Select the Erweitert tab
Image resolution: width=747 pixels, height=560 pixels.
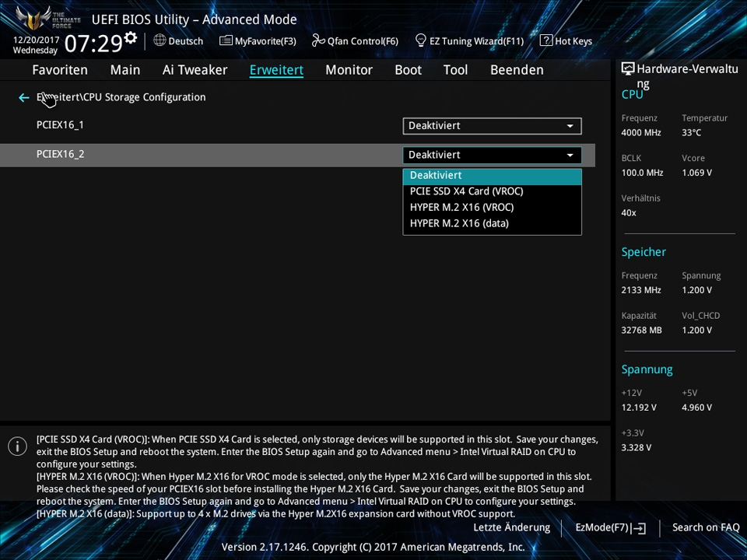(276, 70)
